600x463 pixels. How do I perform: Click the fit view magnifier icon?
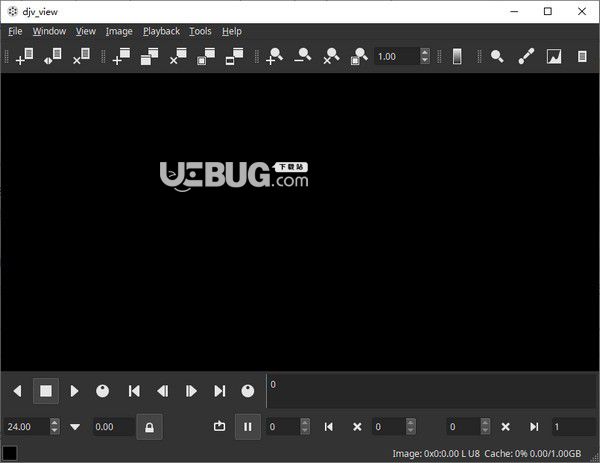(359, 57)
